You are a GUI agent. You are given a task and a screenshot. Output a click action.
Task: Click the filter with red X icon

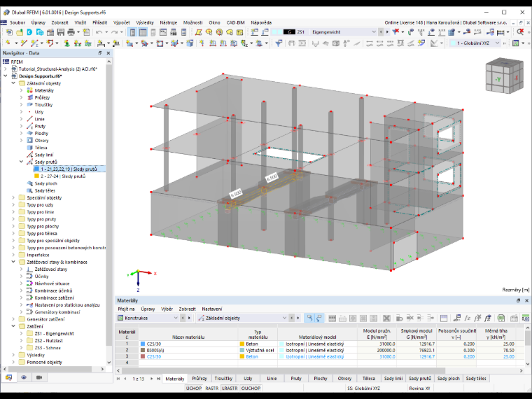(x=395, y=32)
